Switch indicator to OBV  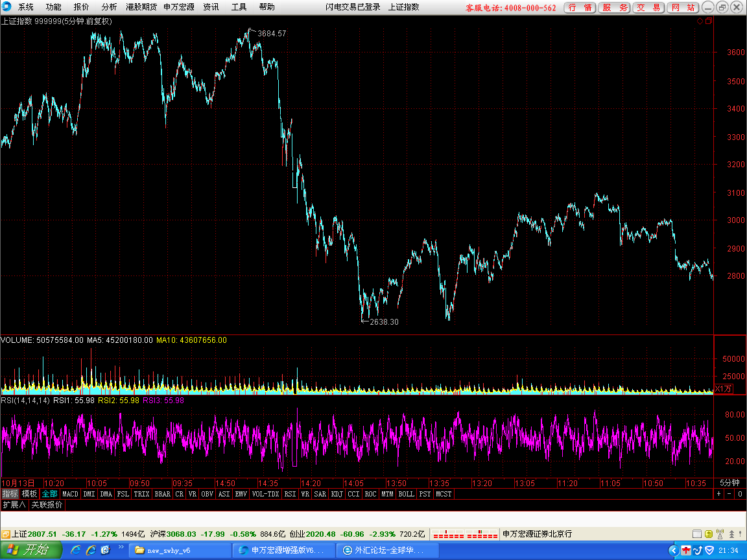pyautogui.click(x=207, y=494)
